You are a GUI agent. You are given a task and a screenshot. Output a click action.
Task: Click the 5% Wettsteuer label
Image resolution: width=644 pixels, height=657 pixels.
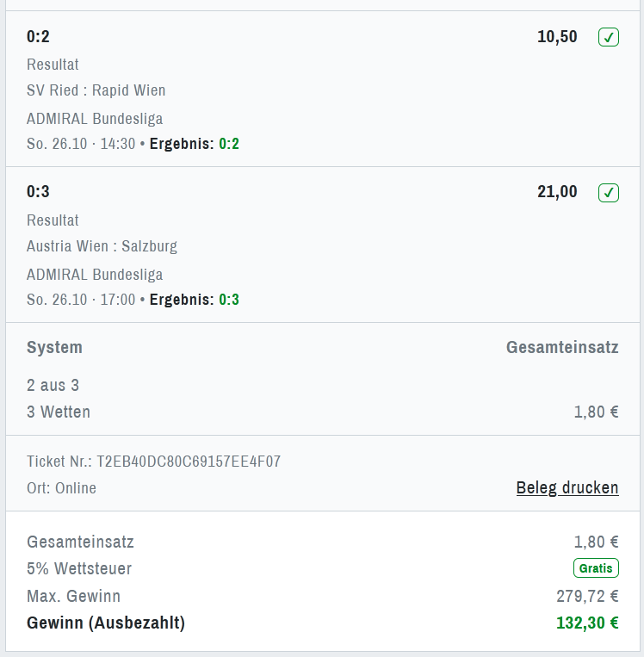point(79,568)
